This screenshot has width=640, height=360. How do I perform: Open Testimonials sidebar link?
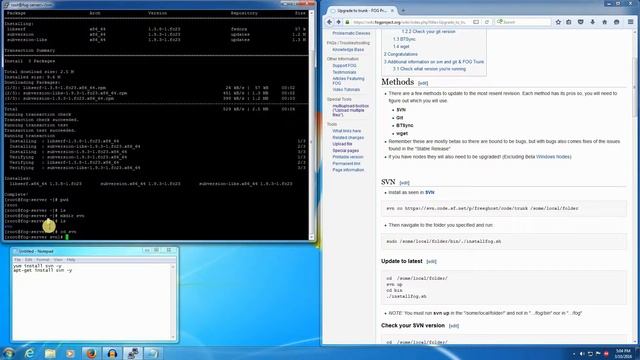344,72
